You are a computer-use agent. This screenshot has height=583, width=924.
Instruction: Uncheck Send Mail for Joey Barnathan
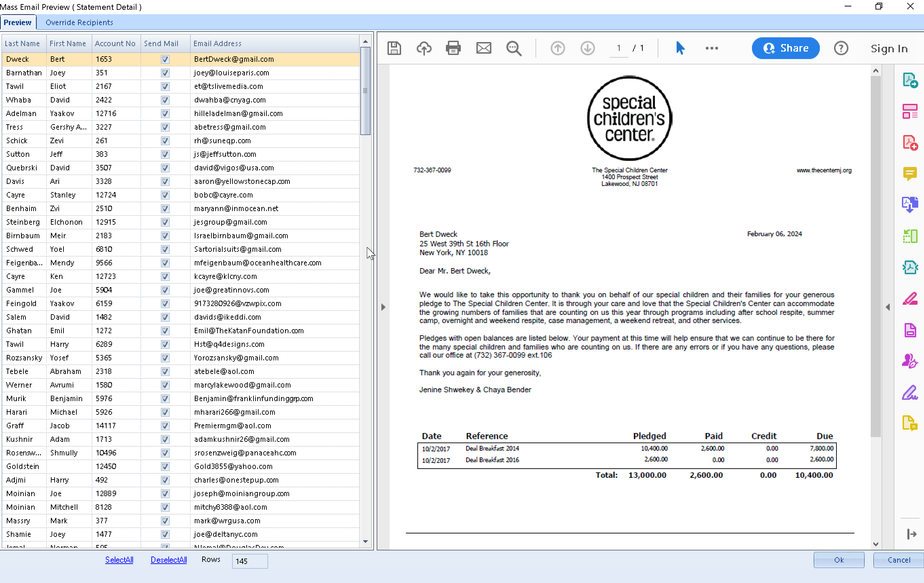pyautogui.click(x=165, y=73)
